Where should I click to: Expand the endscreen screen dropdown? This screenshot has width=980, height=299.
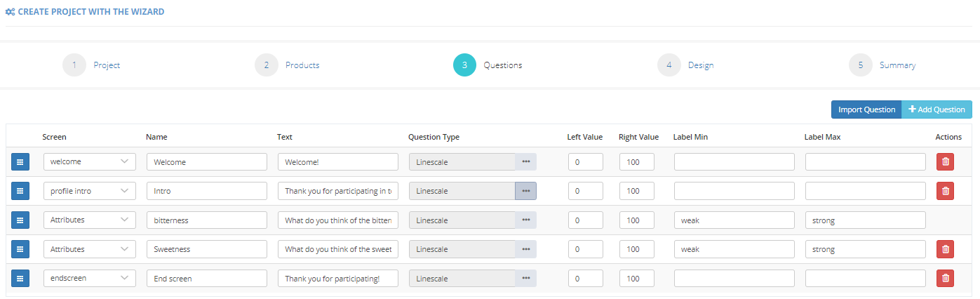click(x=90, y=279)
